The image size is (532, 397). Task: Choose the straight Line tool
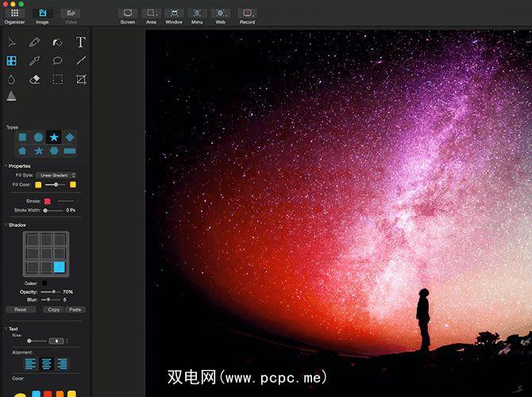click(x=81, y=60)
